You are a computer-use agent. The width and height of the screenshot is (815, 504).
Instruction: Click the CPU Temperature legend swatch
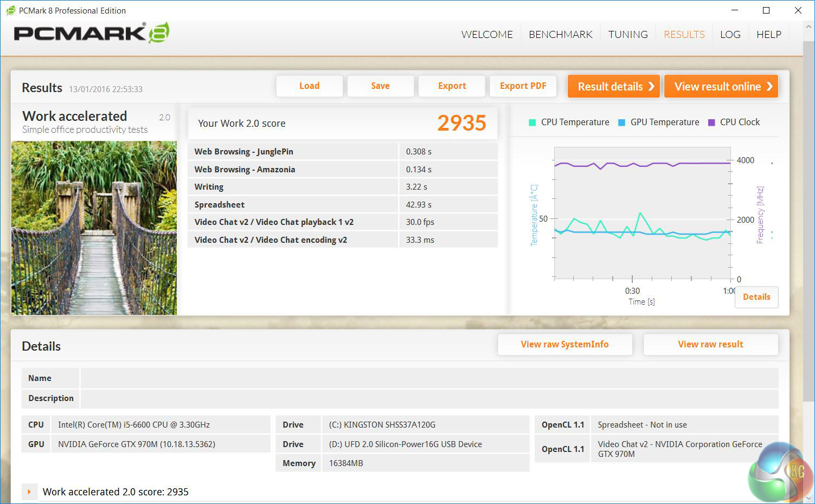tap(532, 122)
